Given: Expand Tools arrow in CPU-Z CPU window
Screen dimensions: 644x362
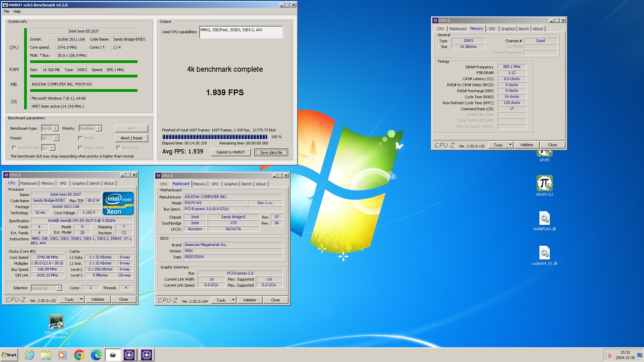Looking at the screenshot, I should [81, 299].
